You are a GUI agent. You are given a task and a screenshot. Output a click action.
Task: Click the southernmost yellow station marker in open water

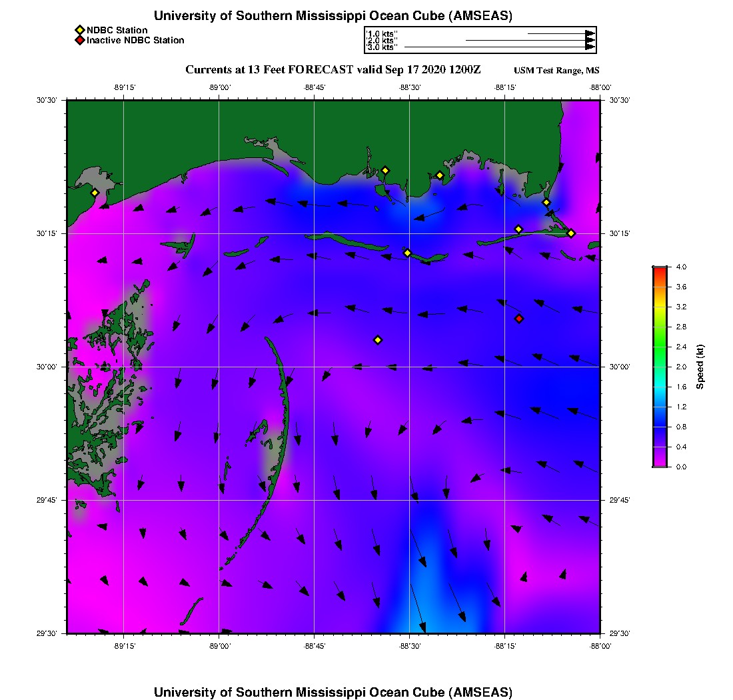pos(378,340)
